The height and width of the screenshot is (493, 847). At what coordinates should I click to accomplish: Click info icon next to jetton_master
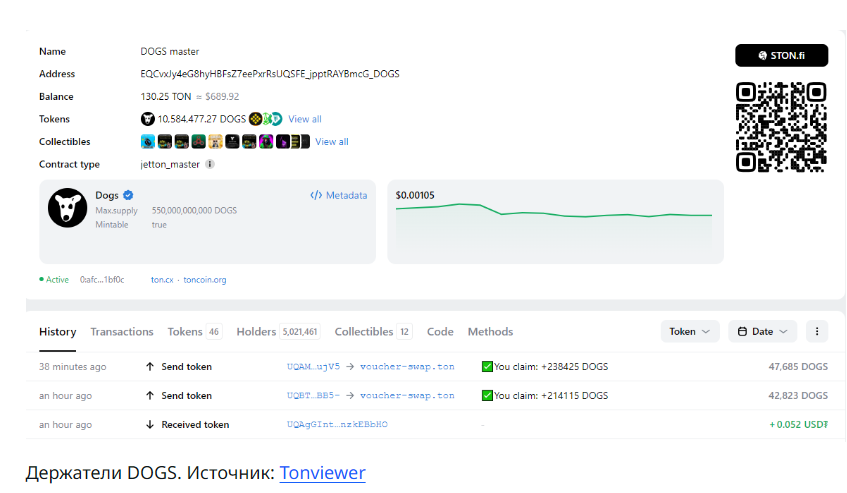(x=210, y=164)
